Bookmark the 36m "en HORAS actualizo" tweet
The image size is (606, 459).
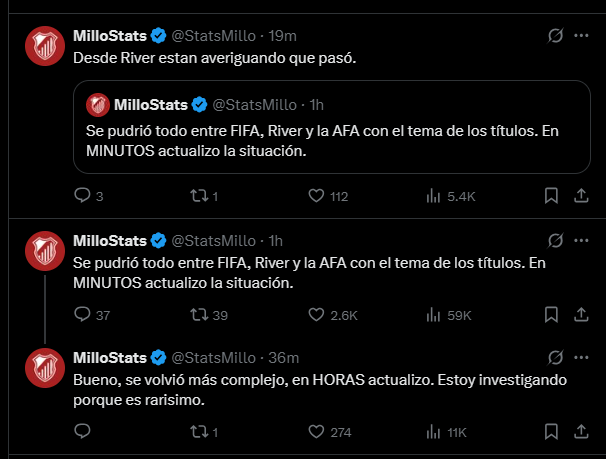point(551,431)
